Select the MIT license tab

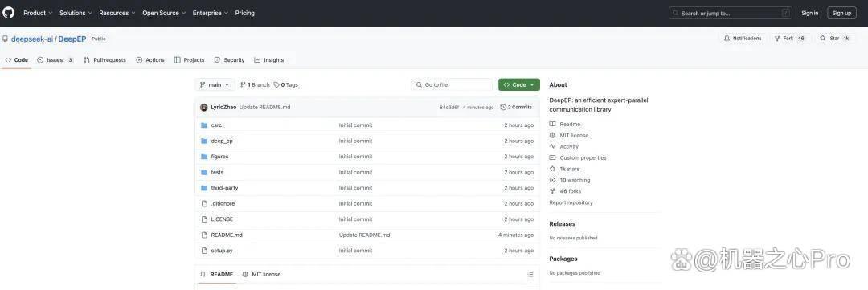click(x=261, y=275)
